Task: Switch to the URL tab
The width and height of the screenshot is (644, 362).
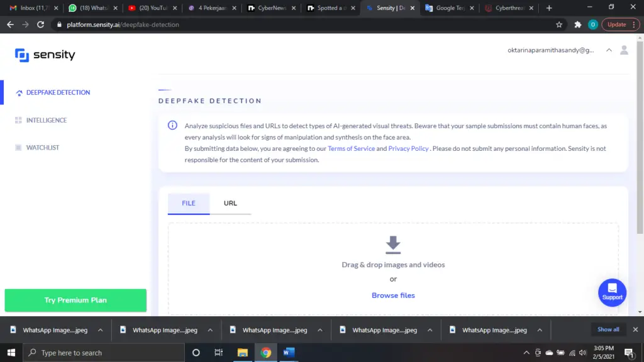Action: tap(230, 203)
